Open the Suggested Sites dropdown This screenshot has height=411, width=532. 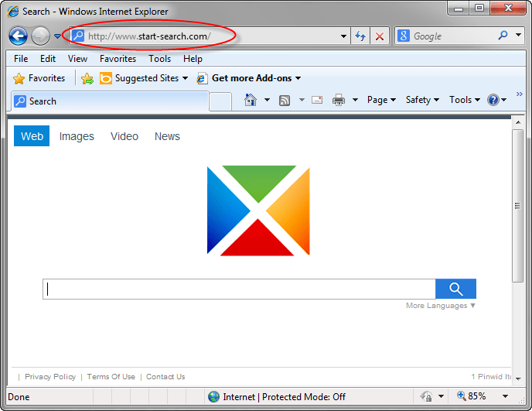pyautogui.click(x=144, y=78)
